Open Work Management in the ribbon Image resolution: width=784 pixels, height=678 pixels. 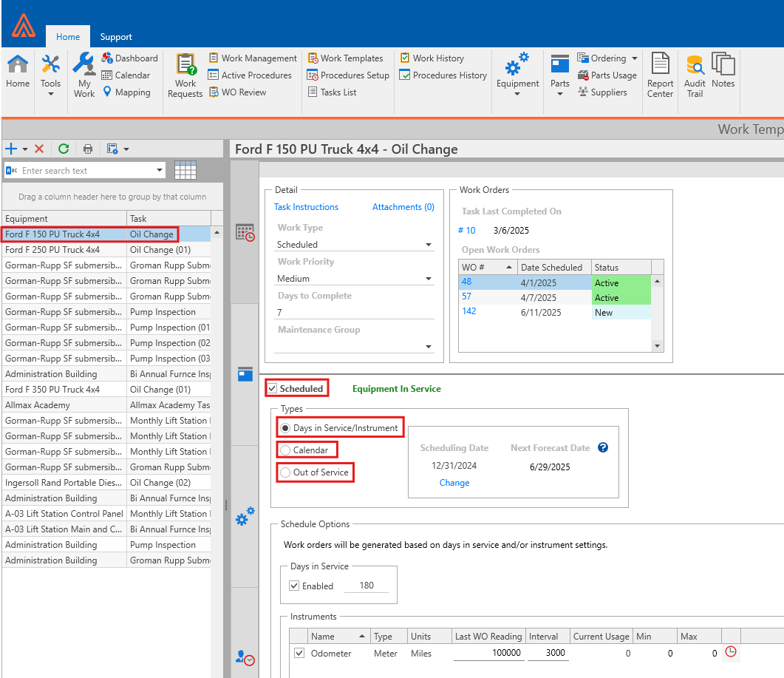click(259, 58)
